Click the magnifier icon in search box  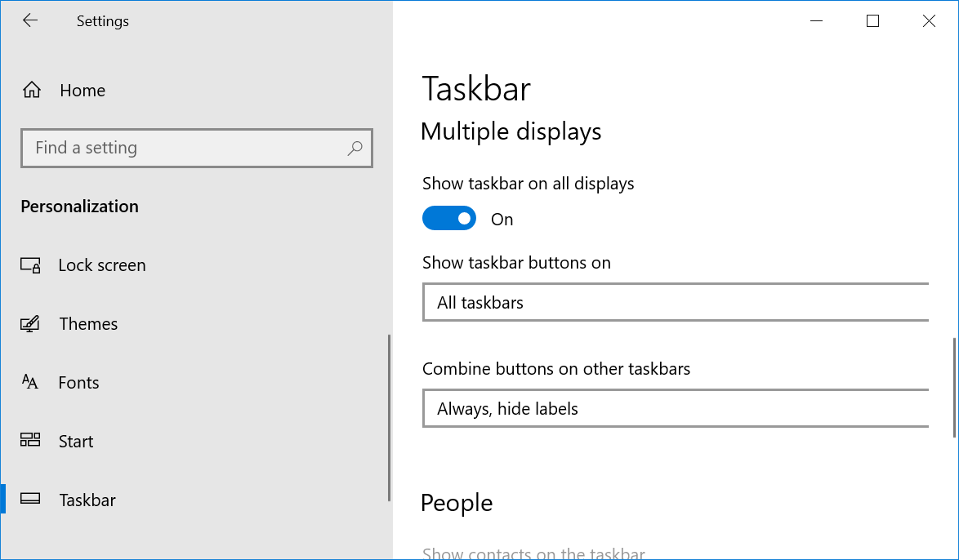(x=355, y=149)
